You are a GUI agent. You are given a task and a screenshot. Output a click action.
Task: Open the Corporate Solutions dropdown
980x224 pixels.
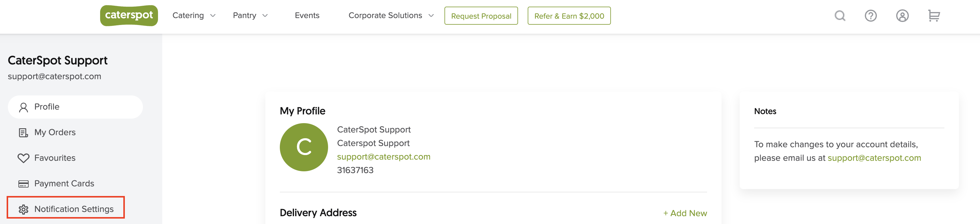pos(391,16)
